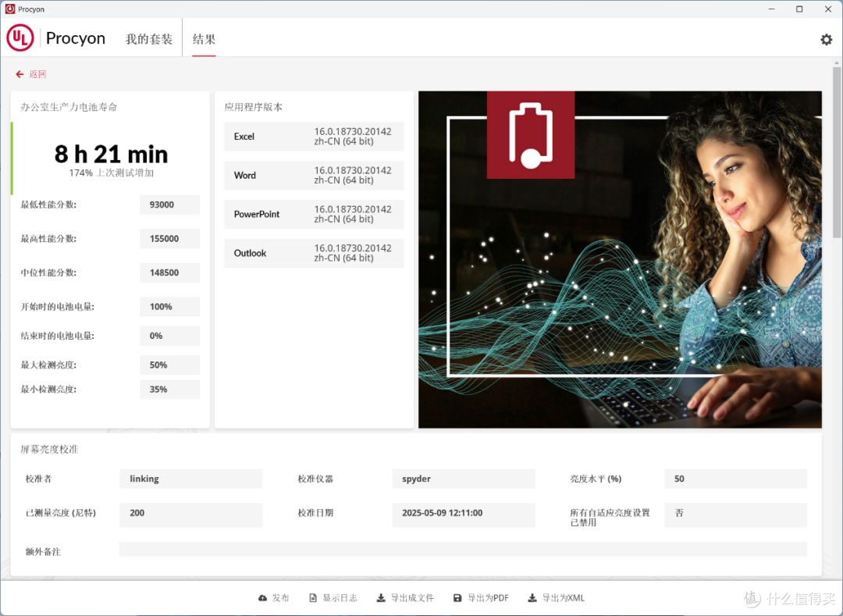Click the lowest performance score 93000
843x616 pixels.
(170, 205)
